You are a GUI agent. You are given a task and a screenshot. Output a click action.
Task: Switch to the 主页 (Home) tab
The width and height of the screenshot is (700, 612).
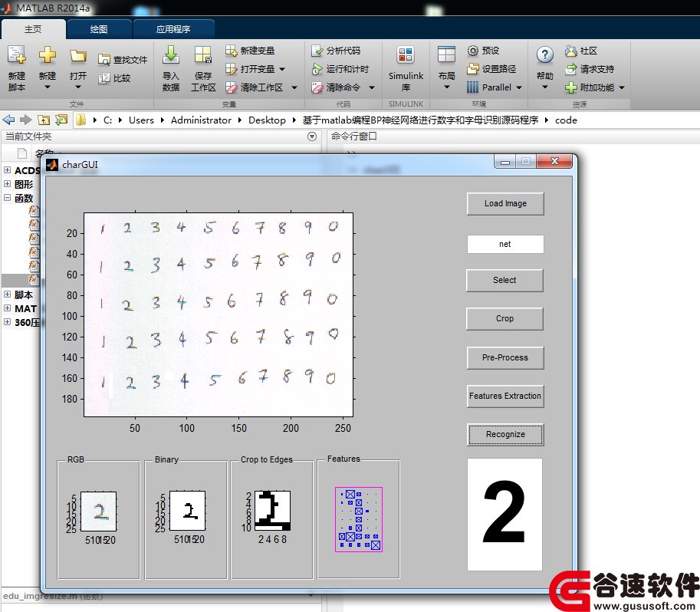click(x=34, y=29)
